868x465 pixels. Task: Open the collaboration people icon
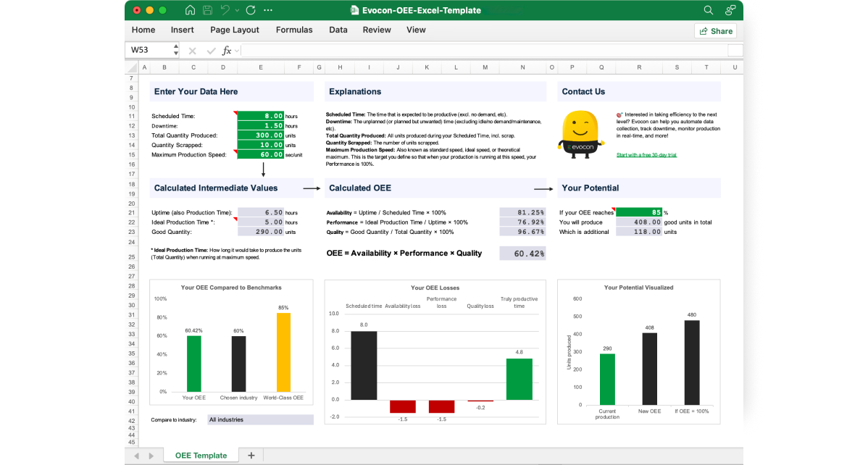(x=729, y=10)
